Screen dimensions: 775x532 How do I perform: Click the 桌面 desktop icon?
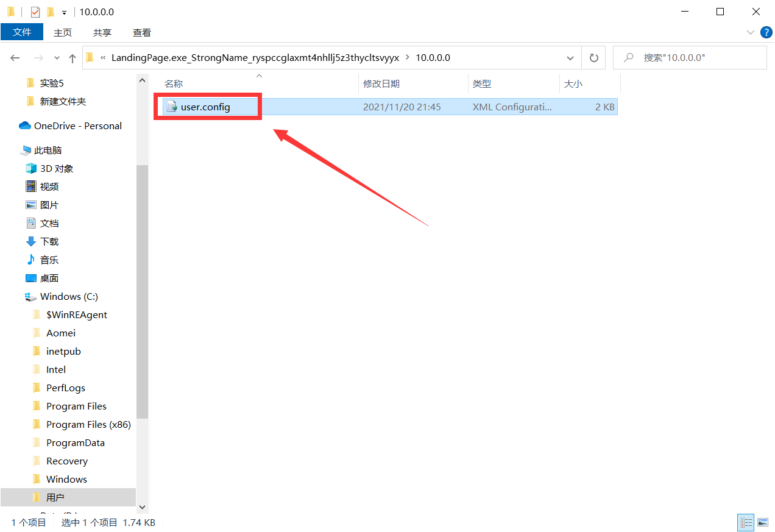pos(31,278)
